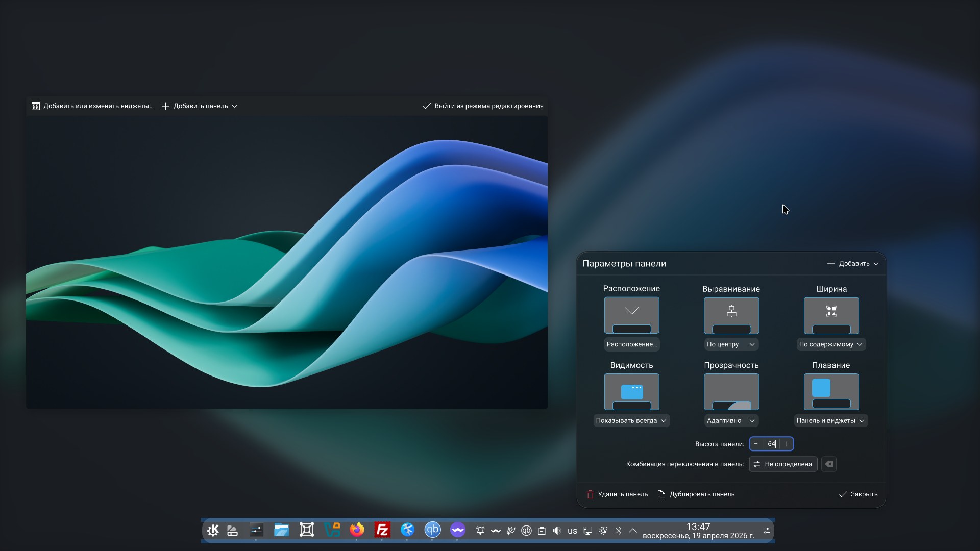Open FileZilla from the panel

coord(382,530)
